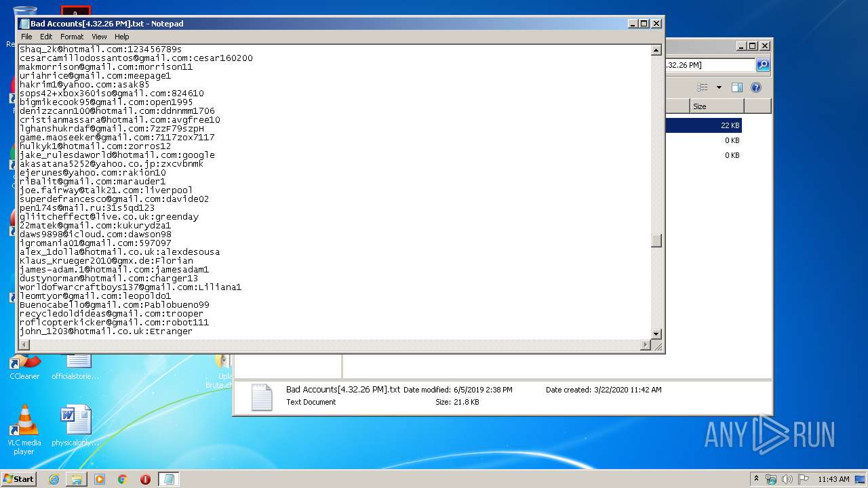Launch Google Chrome from taskbar
This screenshot has width=868, height=488.
[x=123, y=479]
